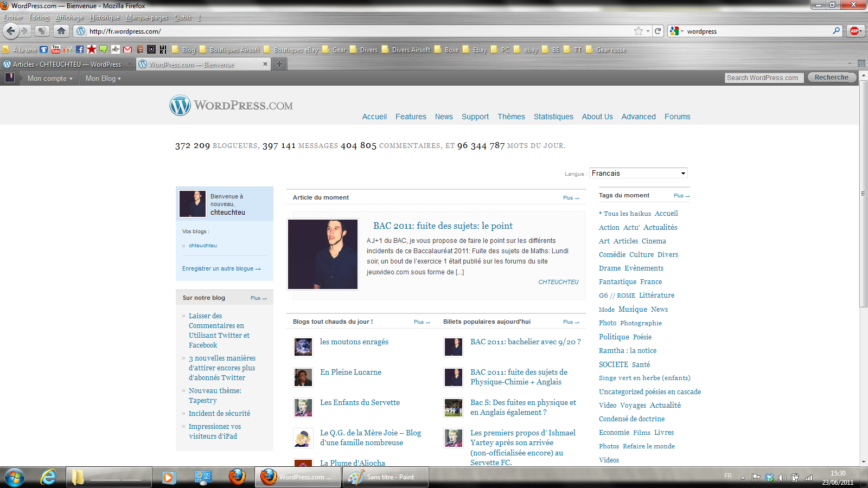Open the Marque-pages menu

coord(146,17)
